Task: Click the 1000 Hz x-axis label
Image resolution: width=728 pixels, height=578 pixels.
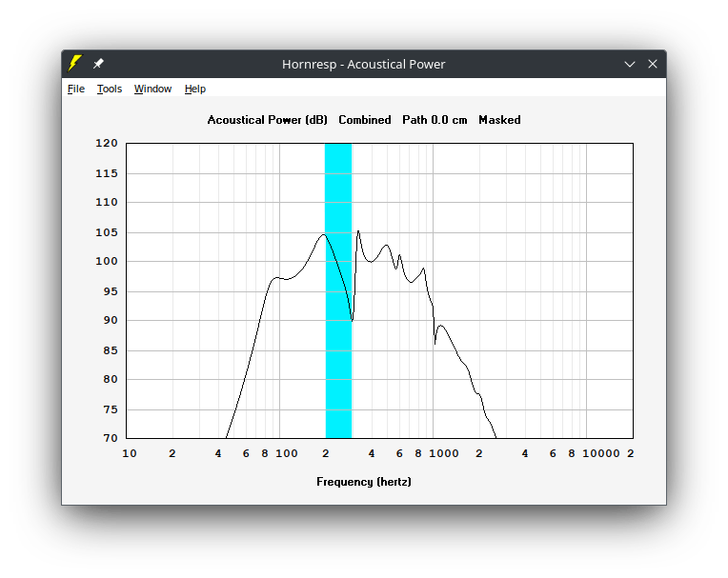Action: [x=443, y=453]
